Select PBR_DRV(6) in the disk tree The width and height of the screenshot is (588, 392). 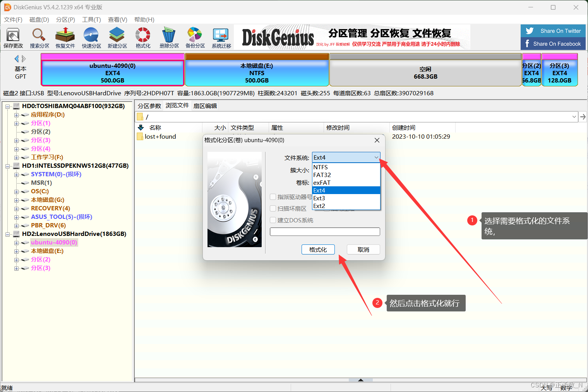(48, 225)
